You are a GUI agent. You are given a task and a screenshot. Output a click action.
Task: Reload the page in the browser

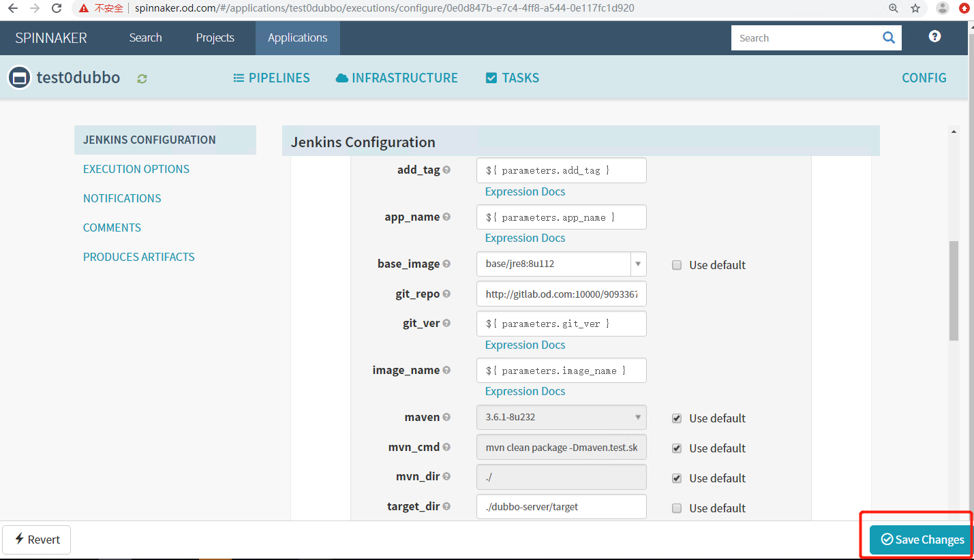[57, 8]
